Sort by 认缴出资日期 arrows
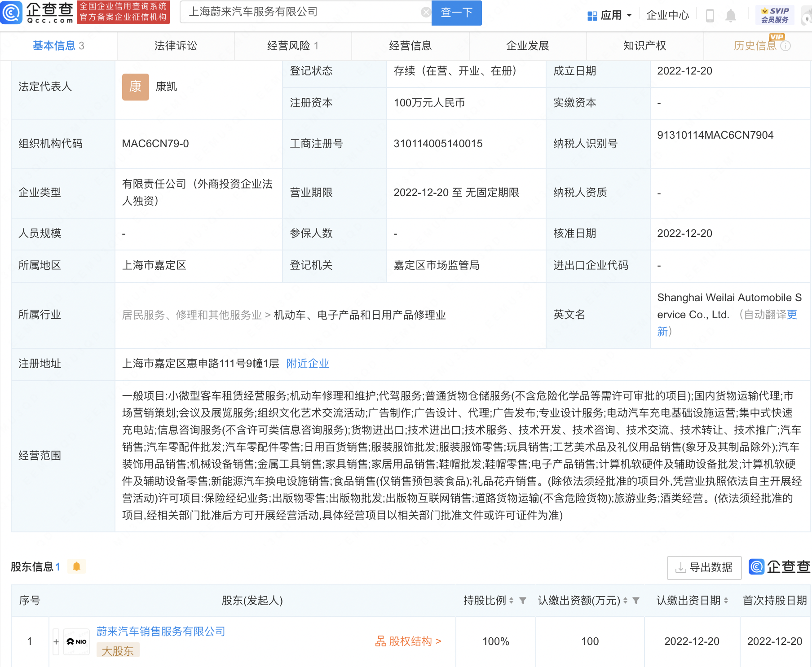The image size is (812, 667). click(726, 601)
